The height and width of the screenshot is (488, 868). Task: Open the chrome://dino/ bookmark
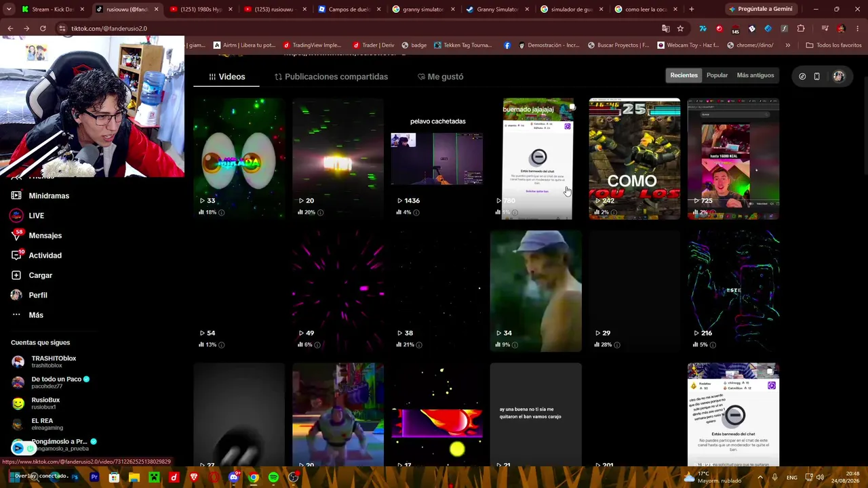pos(749,45)
